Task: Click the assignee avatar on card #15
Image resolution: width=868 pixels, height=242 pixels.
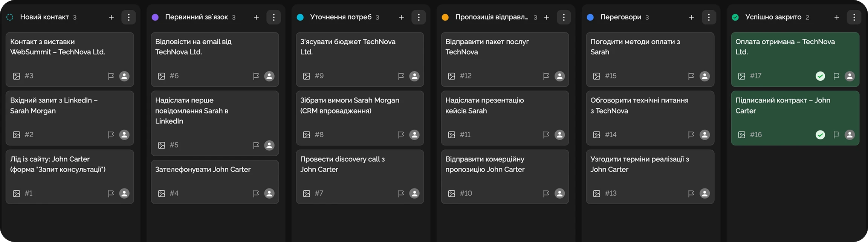Action: [x=704, y=76]
